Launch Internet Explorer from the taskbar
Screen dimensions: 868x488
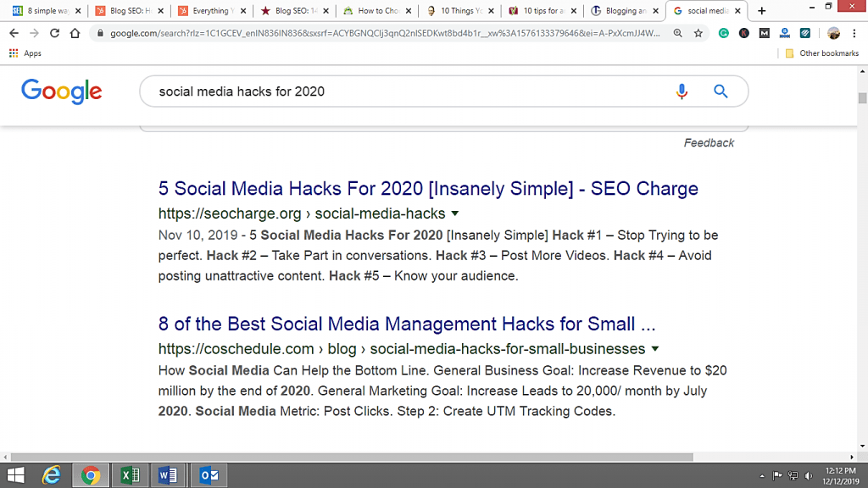52,475
